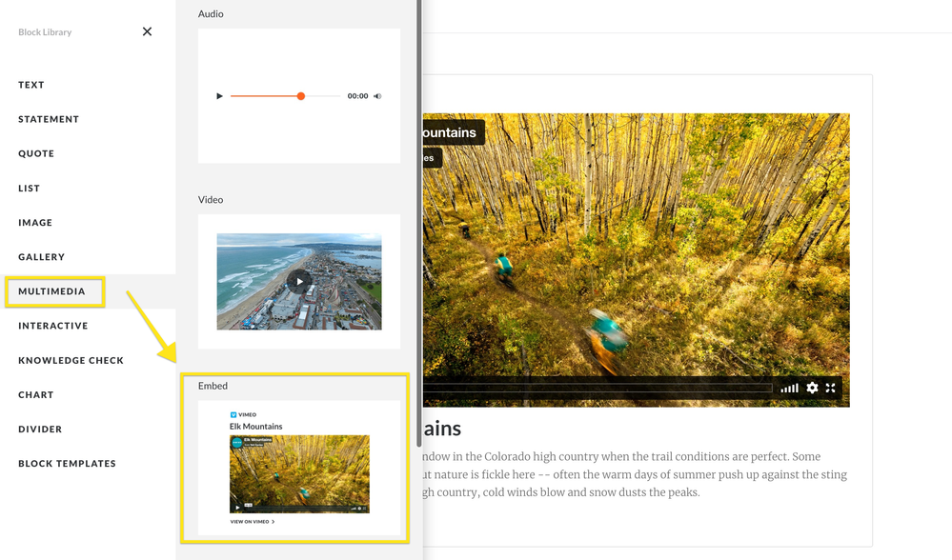Open Vimeo video settings gear
952x560 pixels.
812,388
